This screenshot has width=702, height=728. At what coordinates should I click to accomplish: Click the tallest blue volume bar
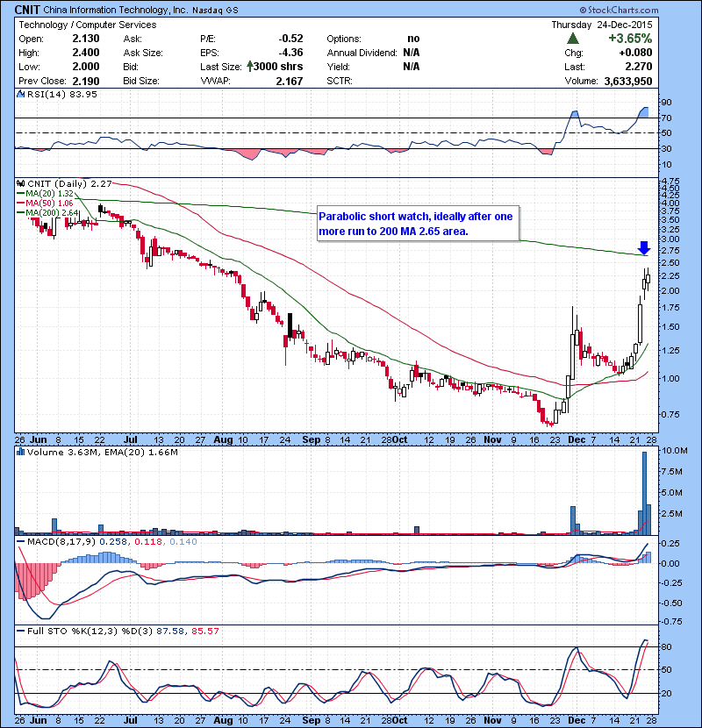click(644, 493)
